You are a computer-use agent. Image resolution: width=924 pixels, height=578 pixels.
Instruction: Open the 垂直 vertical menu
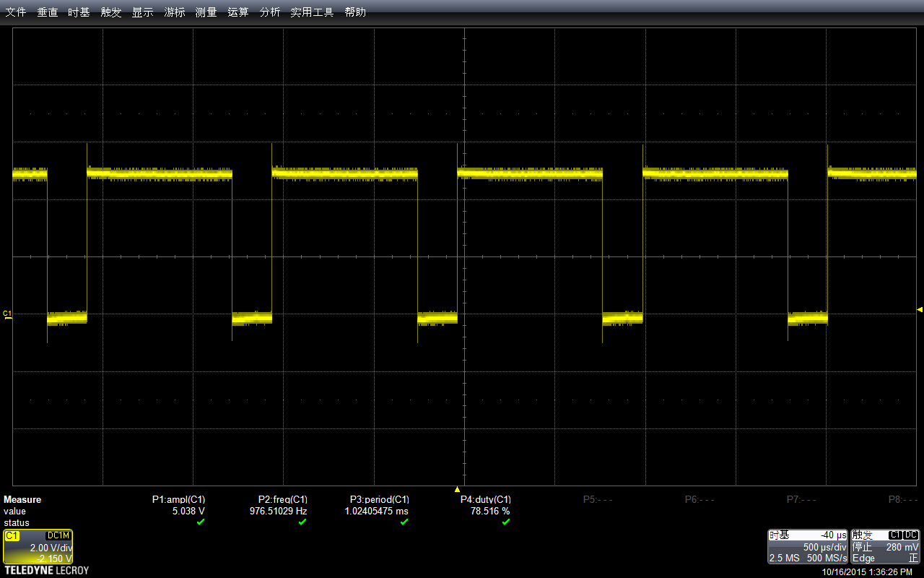point(47,12)
